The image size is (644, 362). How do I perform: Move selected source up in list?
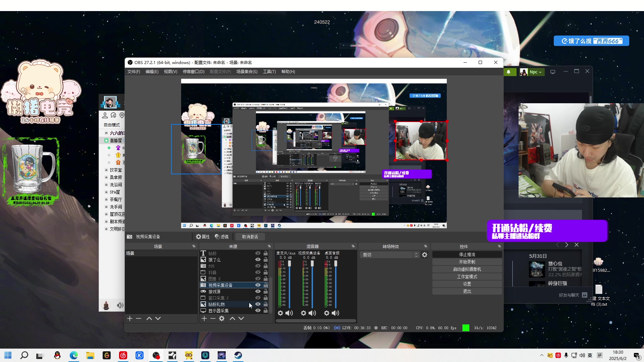pyautogui.click(x=232, y=318)
